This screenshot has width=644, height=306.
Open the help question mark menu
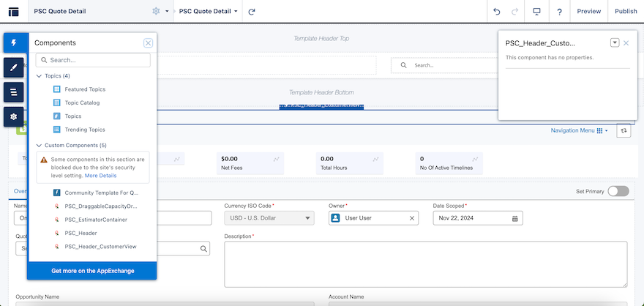pos(559,12)
